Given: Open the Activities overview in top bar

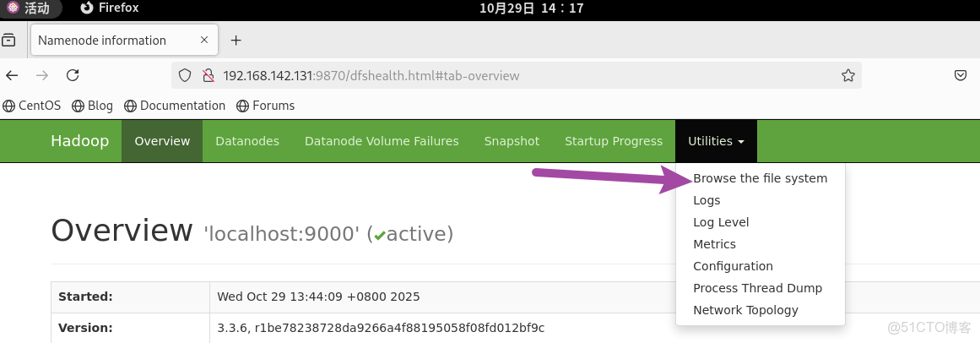Looking at the screenshot, I should click(29, 8).
